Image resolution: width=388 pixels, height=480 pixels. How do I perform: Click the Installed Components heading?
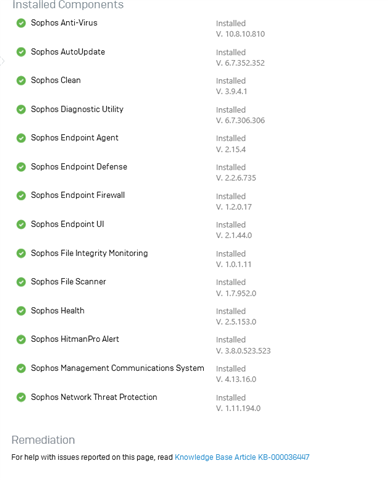click(x=68, y=5)
